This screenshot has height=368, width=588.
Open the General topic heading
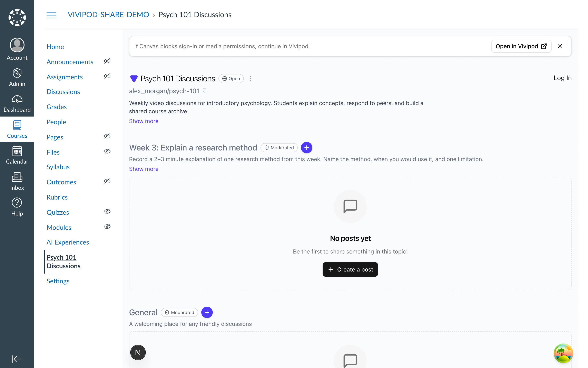(143, 313)
